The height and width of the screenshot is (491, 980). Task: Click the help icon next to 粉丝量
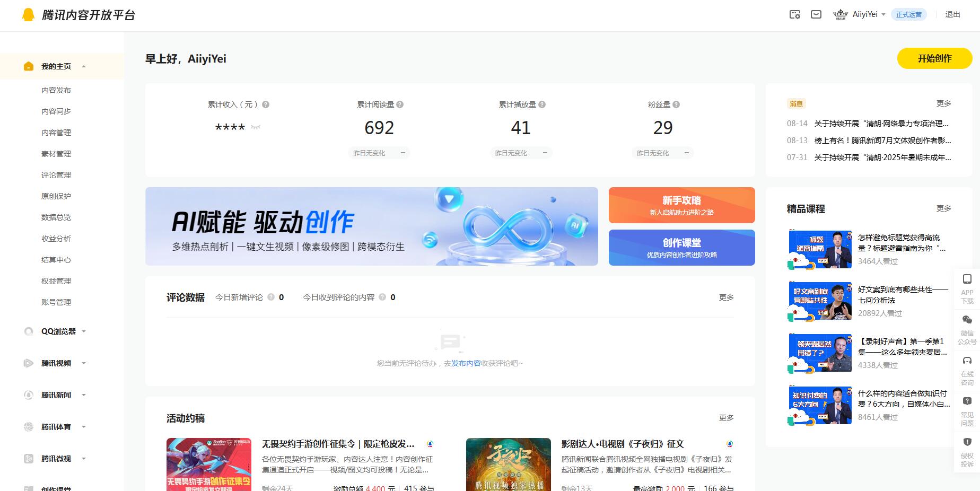[676, 104]
